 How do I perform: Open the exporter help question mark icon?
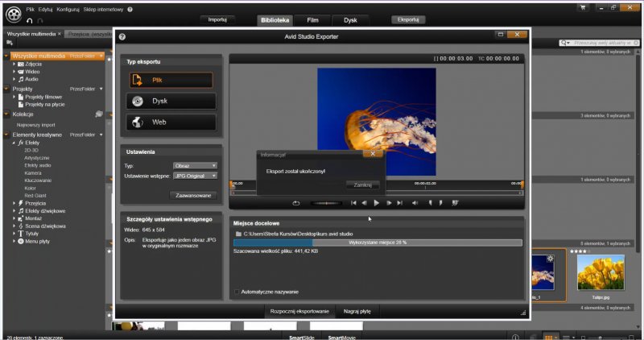click(x=122, y=37)
